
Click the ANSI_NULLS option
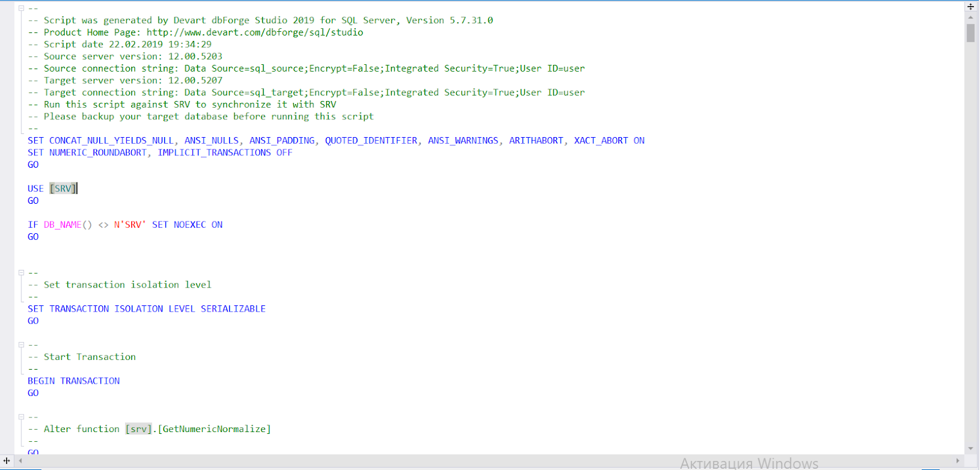tap(211, 141)
